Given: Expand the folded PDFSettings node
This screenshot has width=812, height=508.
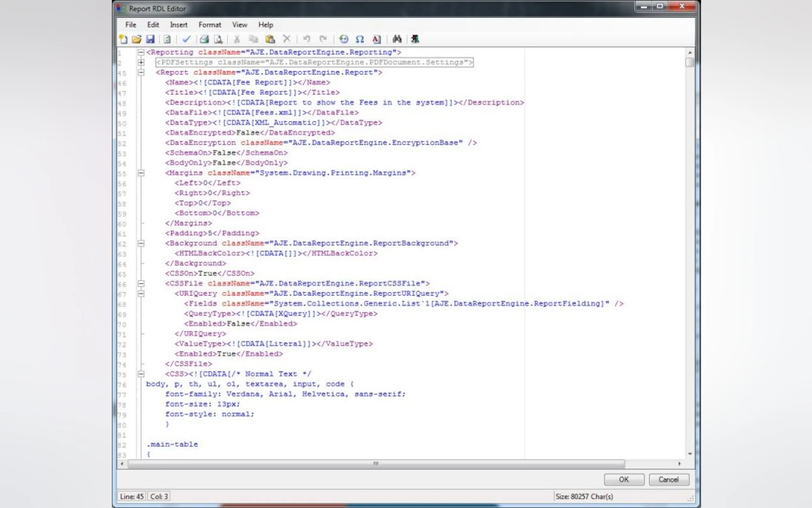Looking at the screenshot, I should pyautogui.click(x=141, y=62).
